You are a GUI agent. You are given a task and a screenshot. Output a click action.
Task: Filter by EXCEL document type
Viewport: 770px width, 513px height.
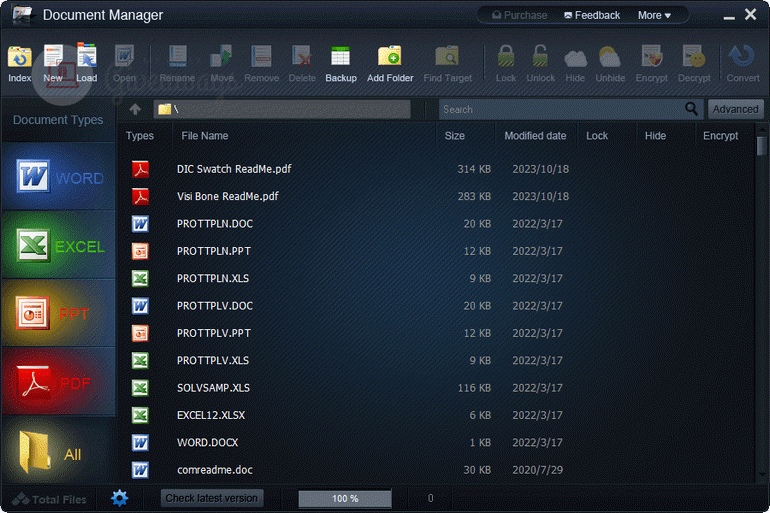[58, 246]
